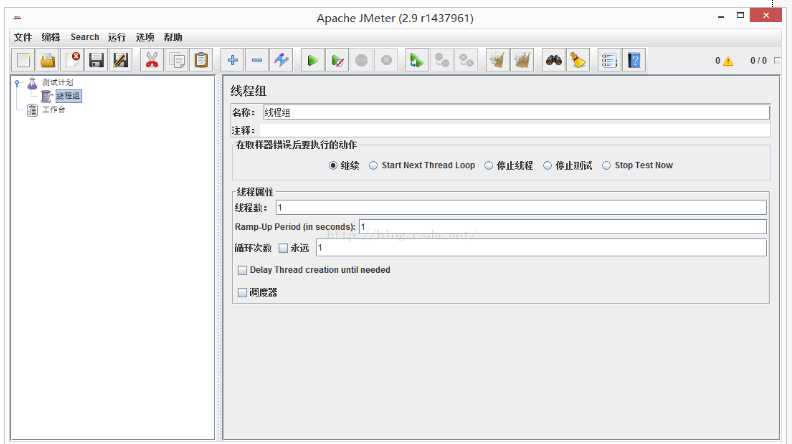The height and width of the screenshot is (444, 792).
Task: Open the 运行 menu
Action: tap(117, 37)
